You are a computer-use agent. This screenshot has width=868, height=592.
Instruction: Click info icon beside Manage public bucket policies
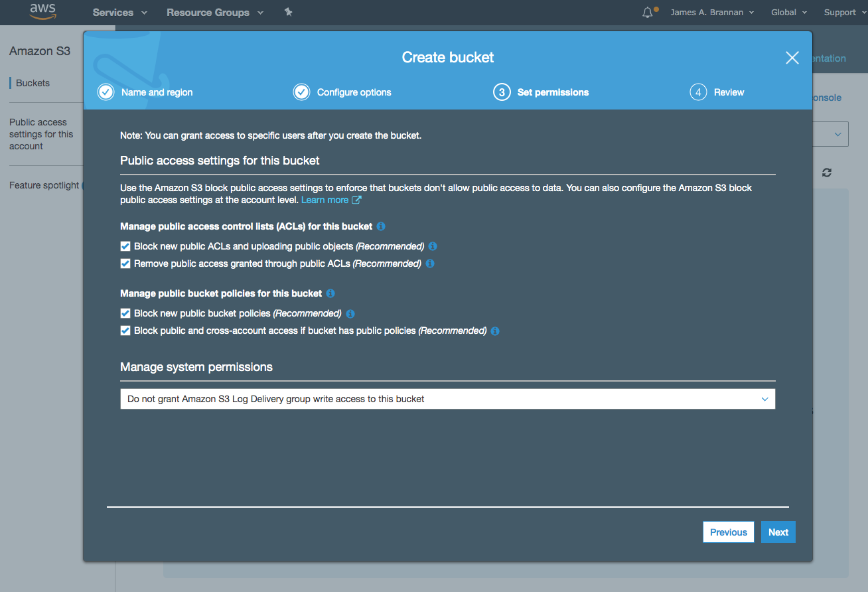[330, 293]
